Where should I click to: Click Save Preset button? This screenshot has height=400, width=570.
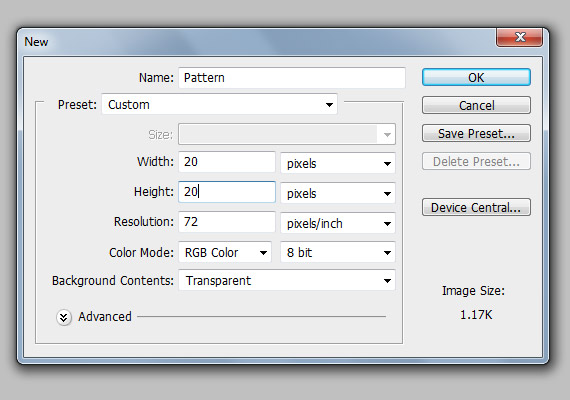coord(476,133)
